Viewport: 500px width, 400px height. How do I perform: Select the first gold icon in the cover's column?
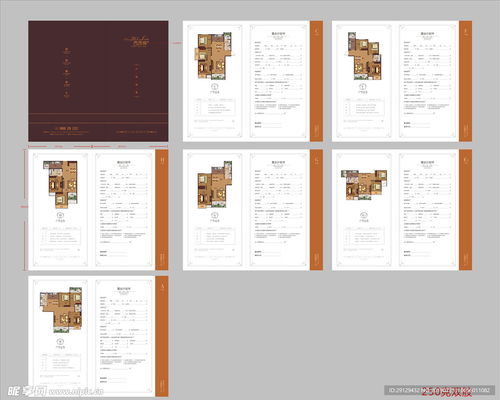[67, 51]
